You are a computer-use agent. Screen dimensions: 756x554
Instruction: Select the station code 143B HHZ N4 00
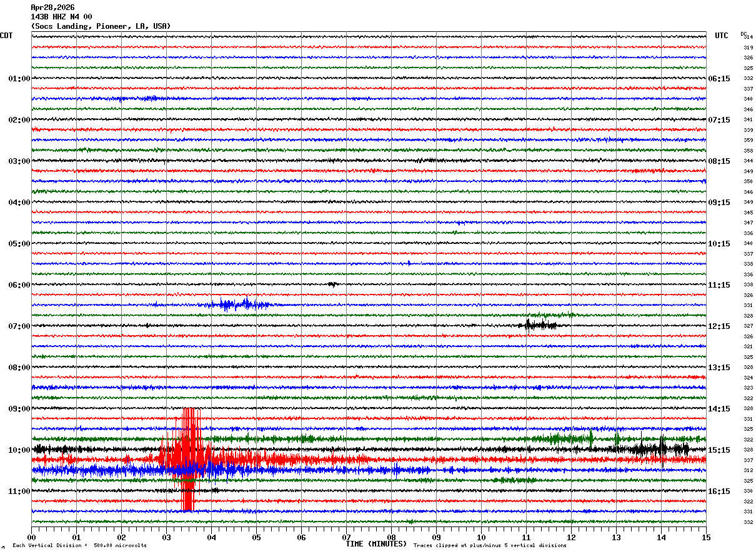click(61, 17)
